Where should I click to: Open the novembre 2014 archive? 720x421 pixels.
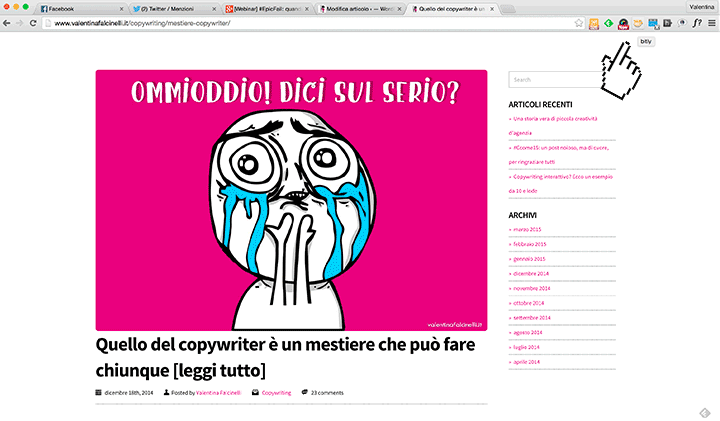532,288
